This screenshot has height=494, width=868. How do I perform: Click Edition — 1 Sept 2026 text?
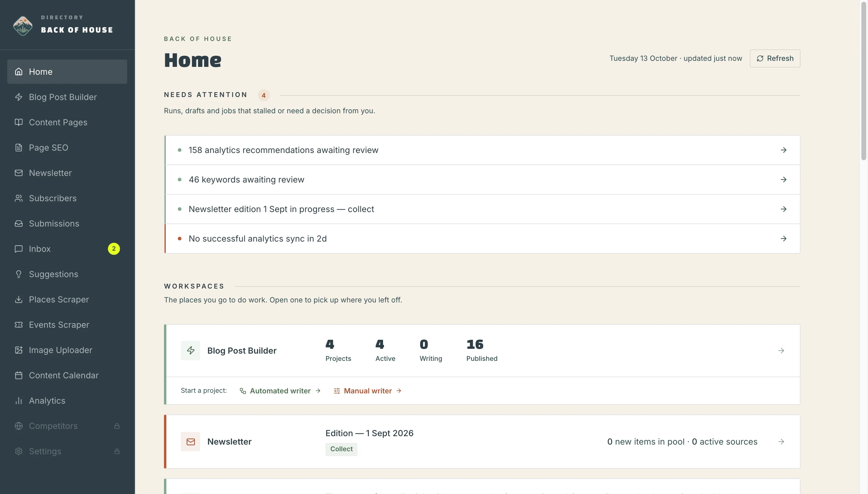369,433
